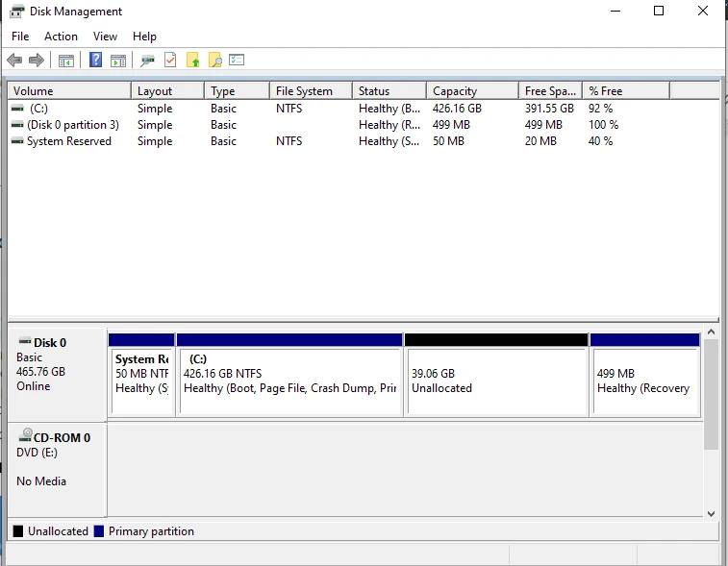
Task: Click drive icon beside Disk 0 partition 3
Action: pos(17,124)
